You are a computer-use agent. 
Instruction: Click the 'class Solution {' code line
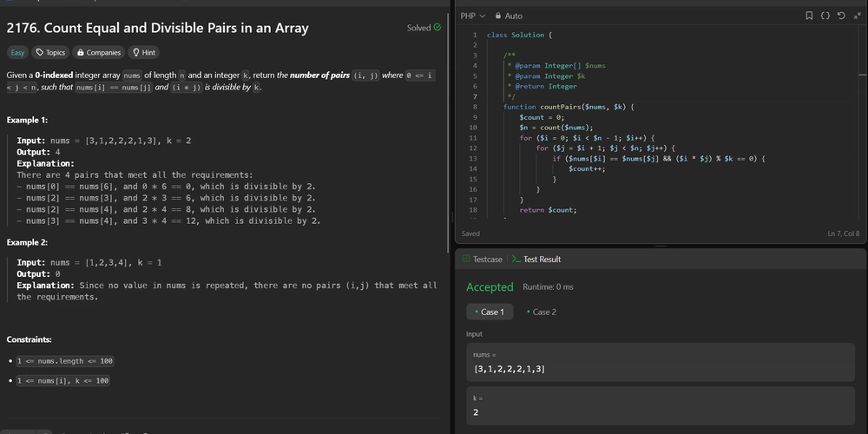click(x=519, y=35)
